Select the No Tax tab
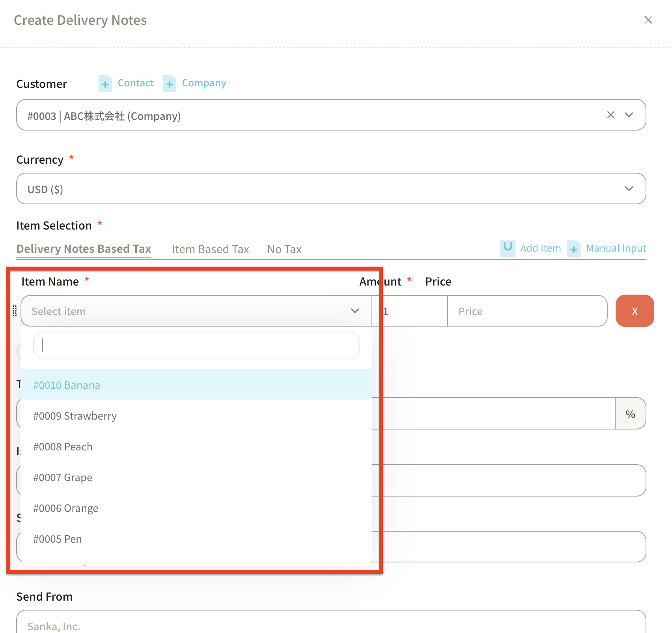This screenshot has height=633, width=672. click(284, 249)
